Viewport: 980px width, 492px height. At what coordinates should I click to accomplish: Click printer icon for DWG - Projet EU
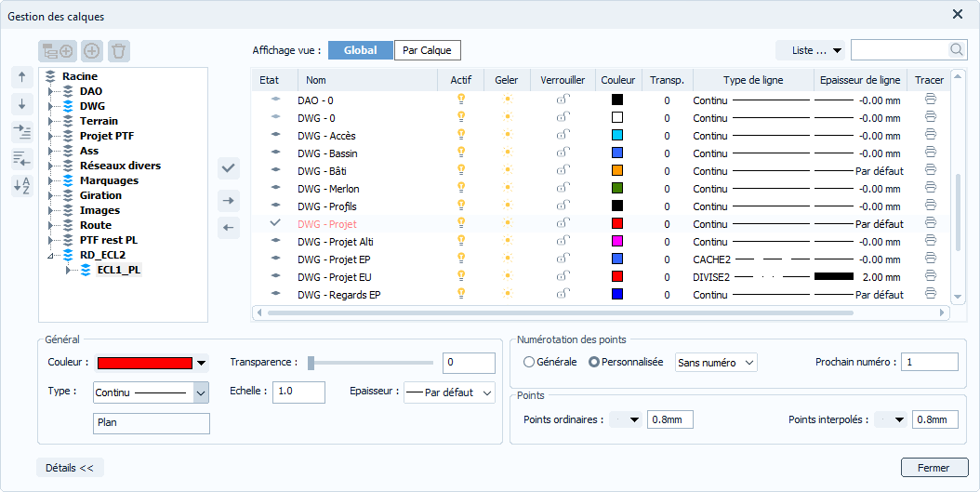(931, 275)
